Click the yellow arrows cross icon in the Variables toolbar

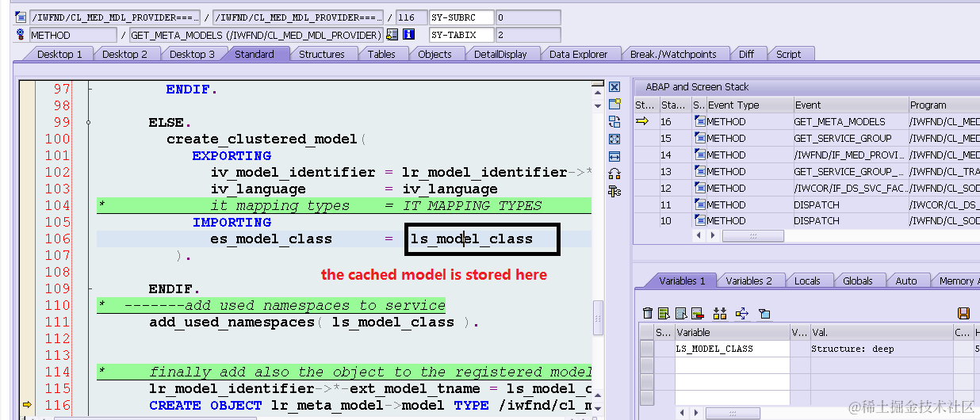point(742,314)
